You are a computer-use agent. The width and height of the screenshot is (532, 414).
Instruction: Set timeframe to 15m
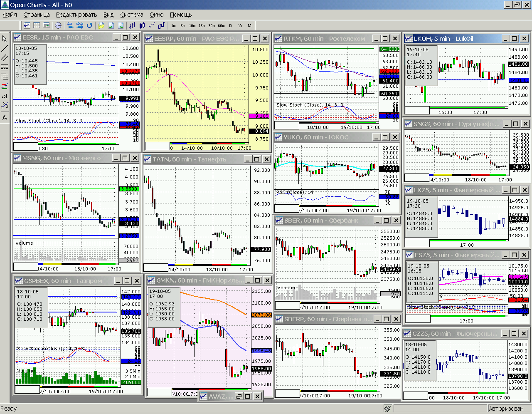tap(202, 25)
